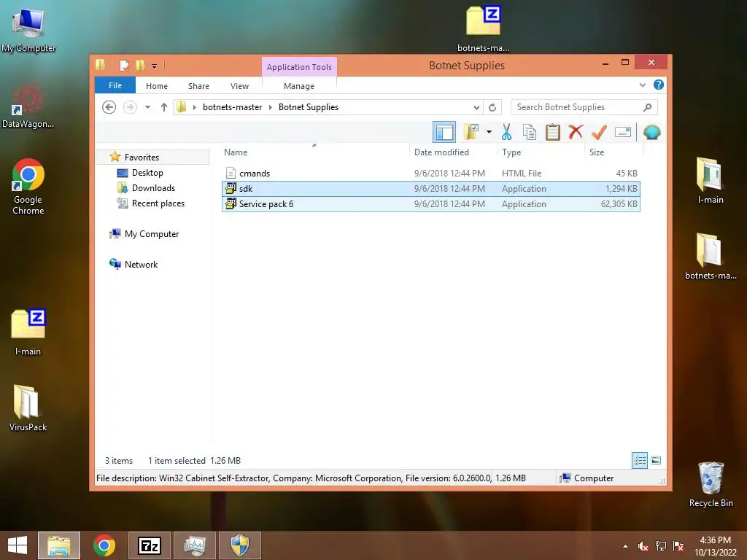Viewport: 747px width, 560px height.
Task: Open Customize Quick Access Toolbar dropdown
Action: click(x=155, y=66)
